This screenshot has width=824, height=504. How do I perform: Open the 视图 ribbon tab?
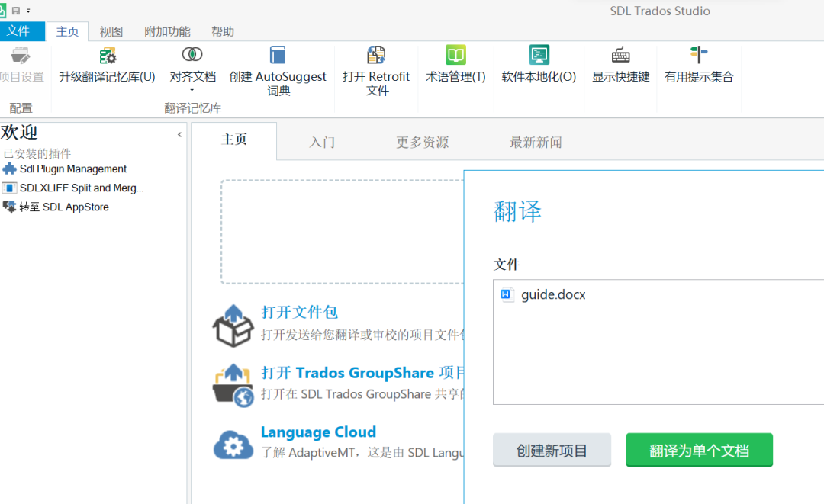click(x=111, y=31)
